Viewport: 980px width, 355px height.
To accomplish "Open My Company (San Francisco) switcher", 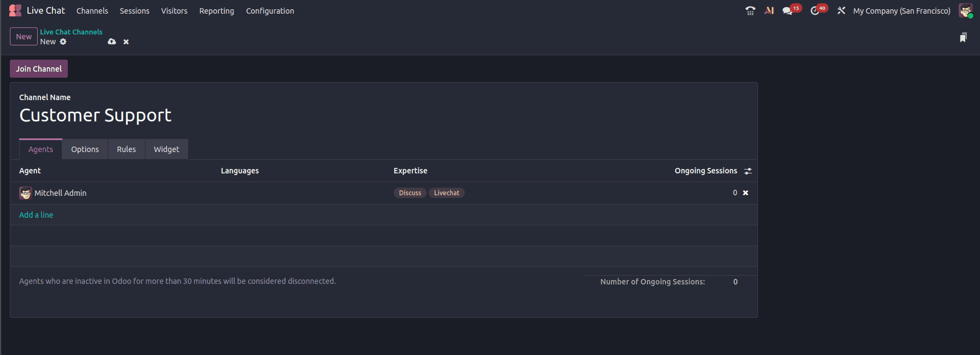I will [x=901, y=11].
